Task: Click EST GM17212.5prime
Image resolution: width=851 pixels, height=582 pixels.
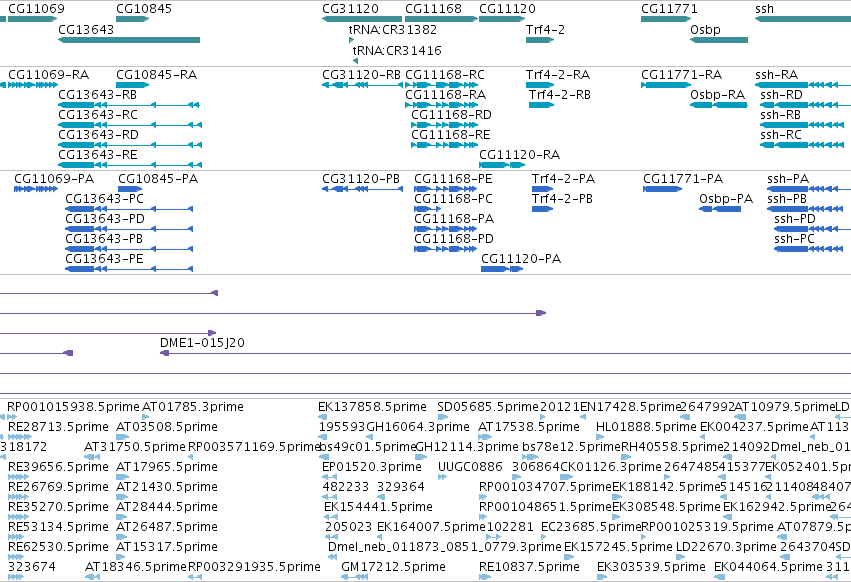Action: coord(393,566)
